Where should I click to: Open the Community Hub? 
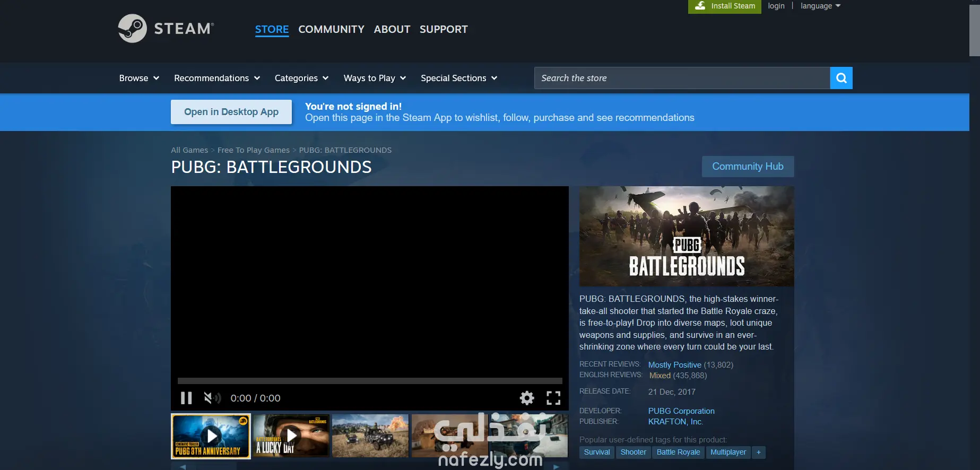click(748, 167)
